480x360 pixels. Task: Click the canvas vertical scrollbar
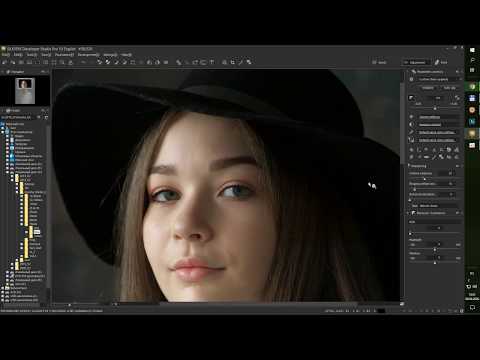tap(402, 123)
